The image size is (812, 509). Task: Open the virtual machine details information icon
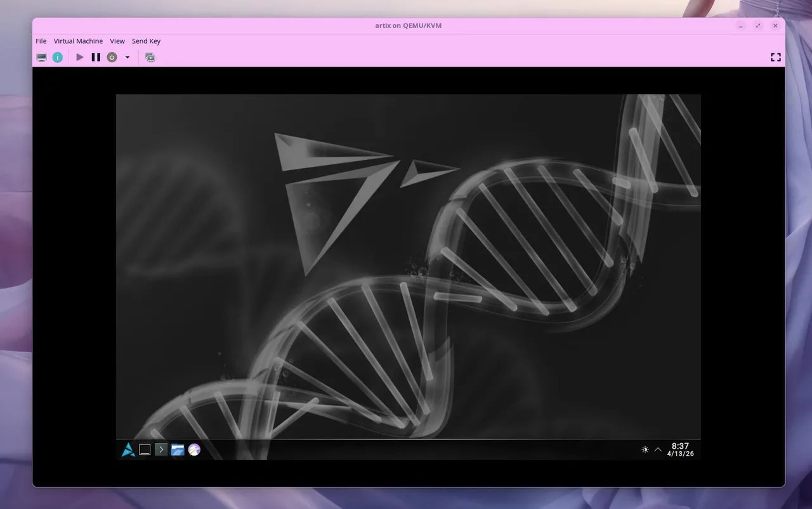coord(58,57)
